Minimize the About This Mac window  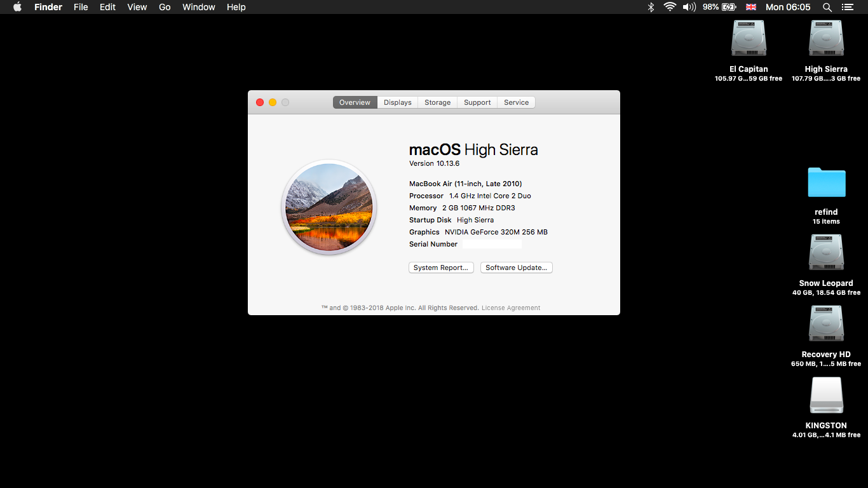tap(273, 102)
